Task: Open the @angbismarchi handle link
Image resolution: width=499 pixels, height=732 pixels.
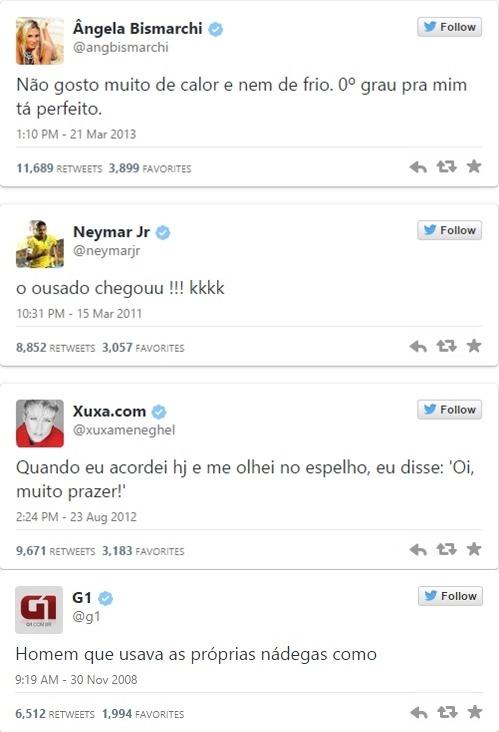Action: pos(120,48)
